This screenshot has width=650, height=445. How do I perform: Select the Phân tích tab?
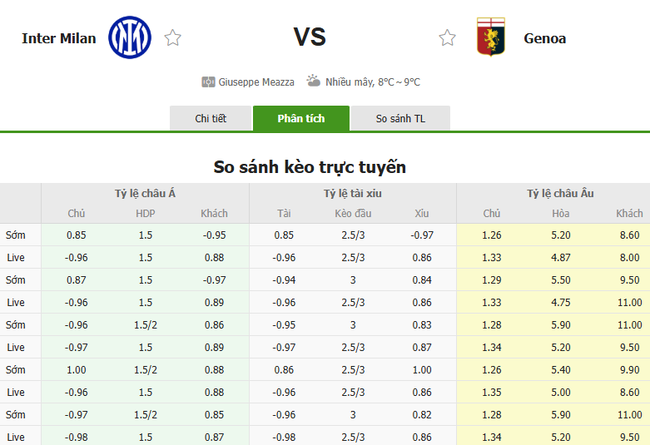click(x=301, y=118)
